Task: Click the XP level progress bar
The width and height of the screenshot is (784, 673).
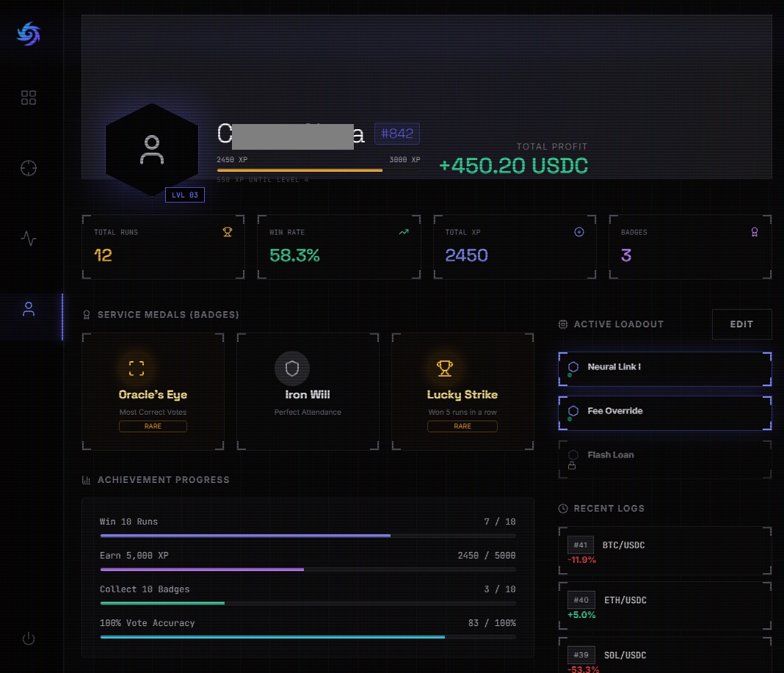Action: [318, 170]
